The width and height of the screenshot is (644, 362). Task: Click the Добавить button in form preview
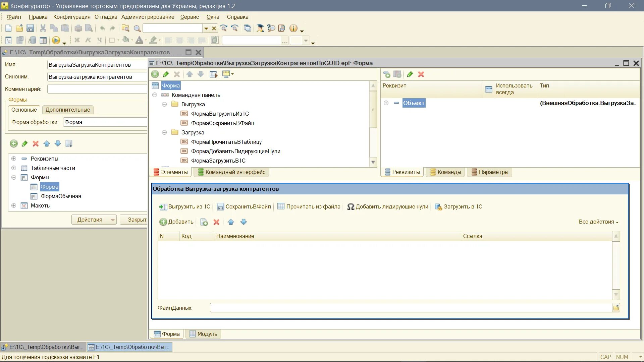[x=176, y=222]
